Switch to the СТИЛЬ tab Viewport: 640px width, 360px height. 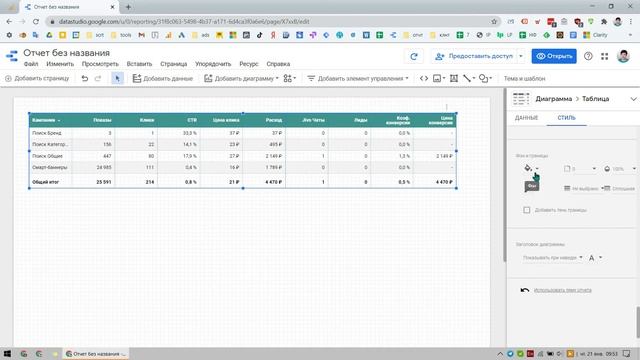tap(567, 118)
